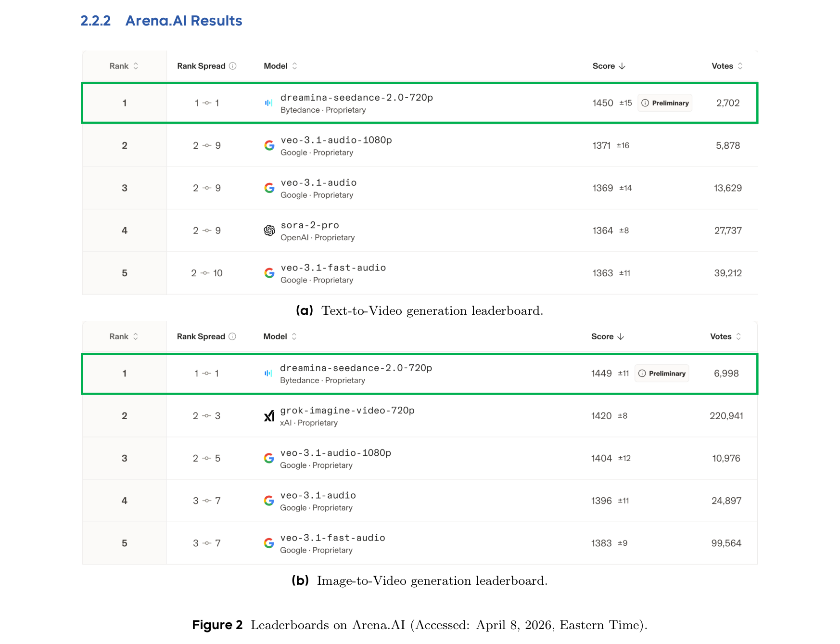Click the 'Figure 2' caption line
Screen dimensions: 840x644
pyautogui.click(x=420, y=625)
